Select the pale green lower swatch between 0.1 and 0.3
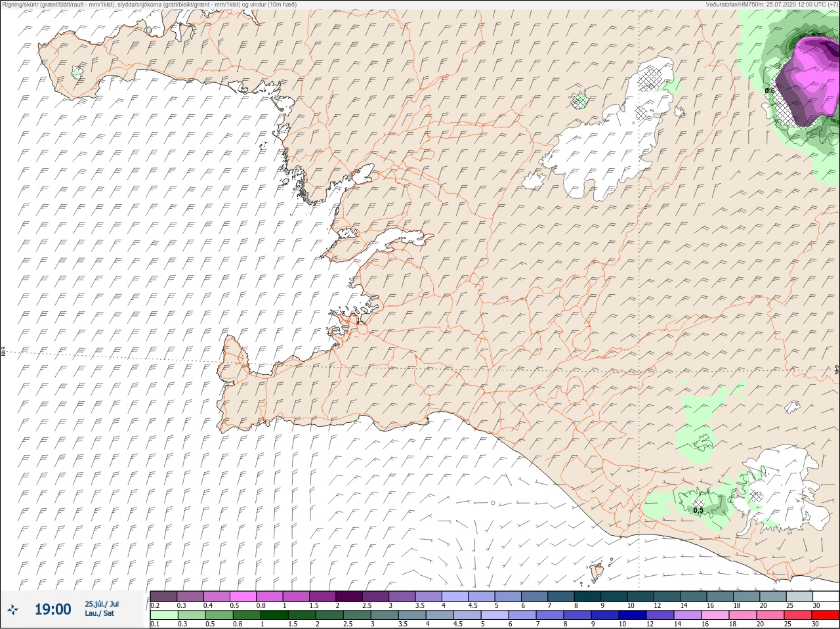This screenshot has width=840, height=629. pyautogui.click(x=163, y=615)
